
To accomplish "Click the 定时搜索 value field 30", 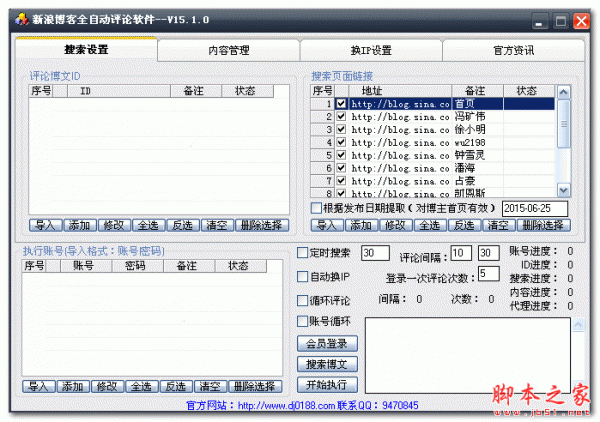I will (375, 253).
